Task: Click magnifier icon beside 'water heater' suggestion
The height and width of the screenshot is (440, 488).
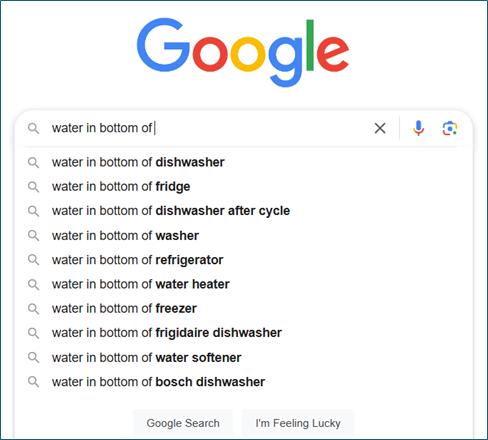Action: (x=33, y=285)
